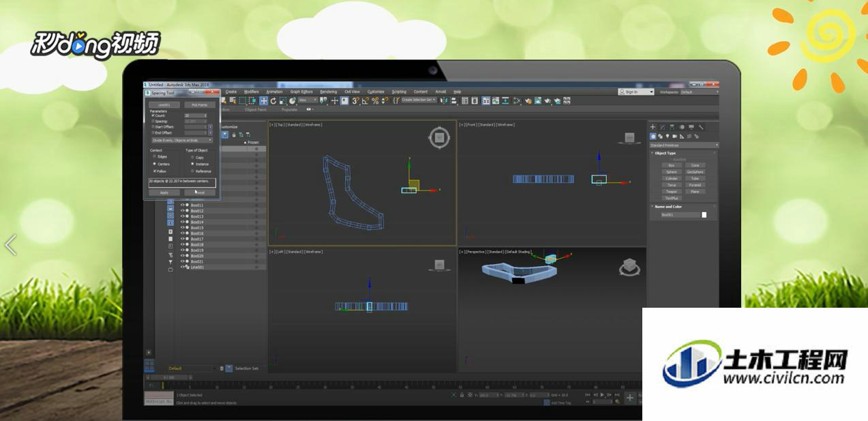
Task: Click the Mirror tool icon
Action: pyautogui.click(x=445, y=100)
